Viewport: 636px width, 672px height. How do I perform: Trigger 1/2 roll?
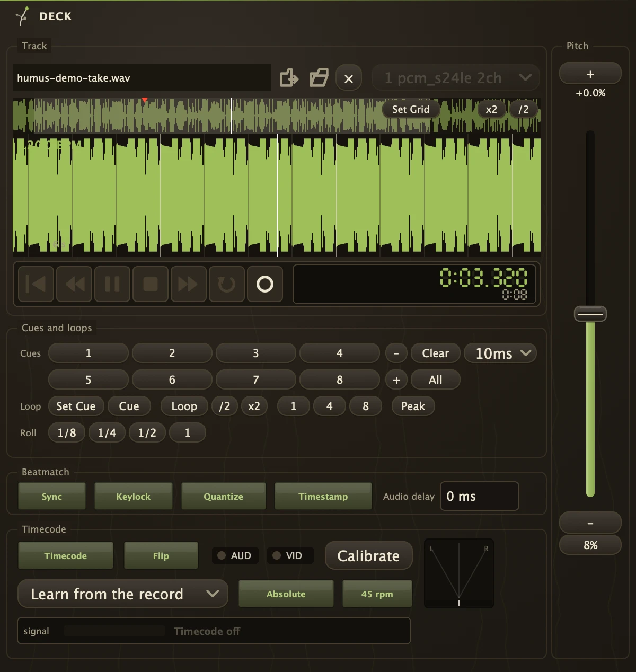[147, 433]
